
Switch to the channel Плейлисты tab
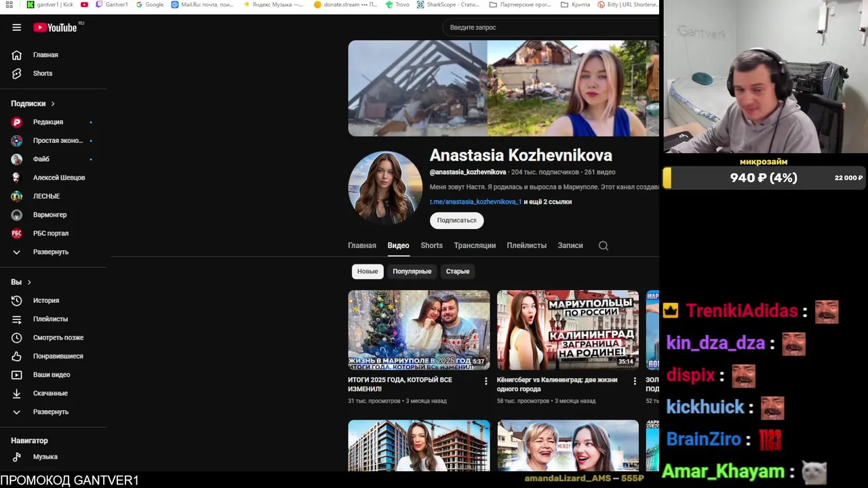(526, 245)
